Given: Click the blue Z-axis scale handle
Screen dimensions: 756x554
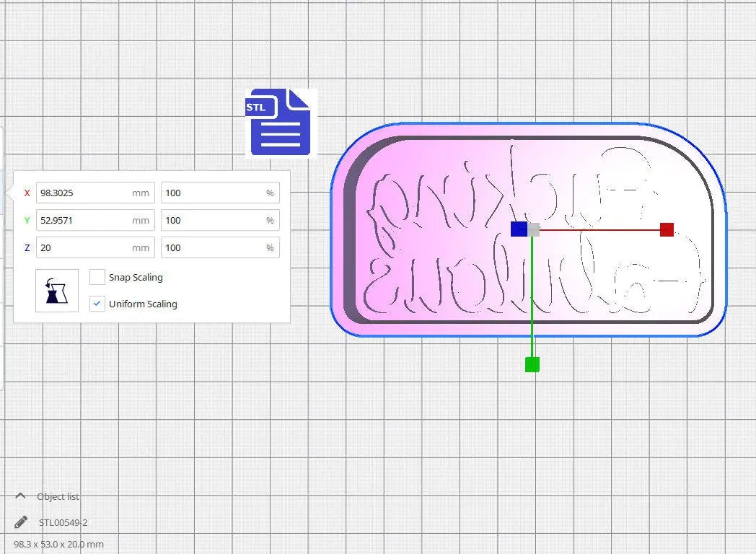Looking at the screenshot, I should coord(518,229).
